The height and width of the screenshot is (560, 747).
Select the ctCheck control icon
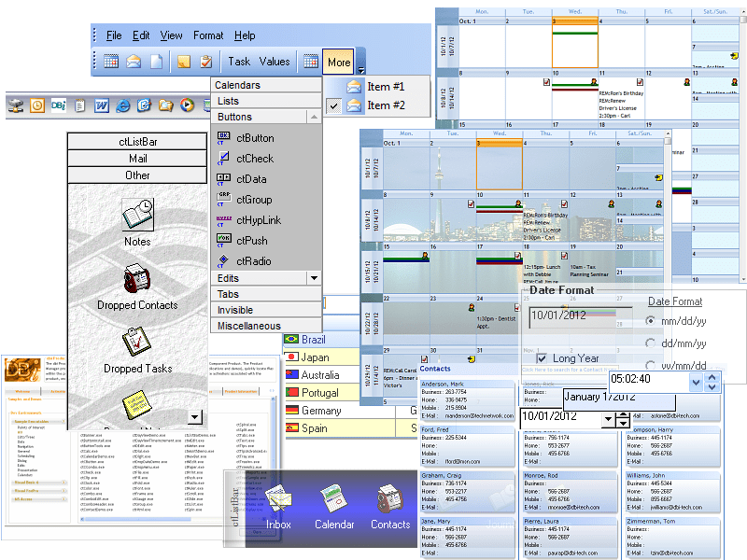(223, 159)
